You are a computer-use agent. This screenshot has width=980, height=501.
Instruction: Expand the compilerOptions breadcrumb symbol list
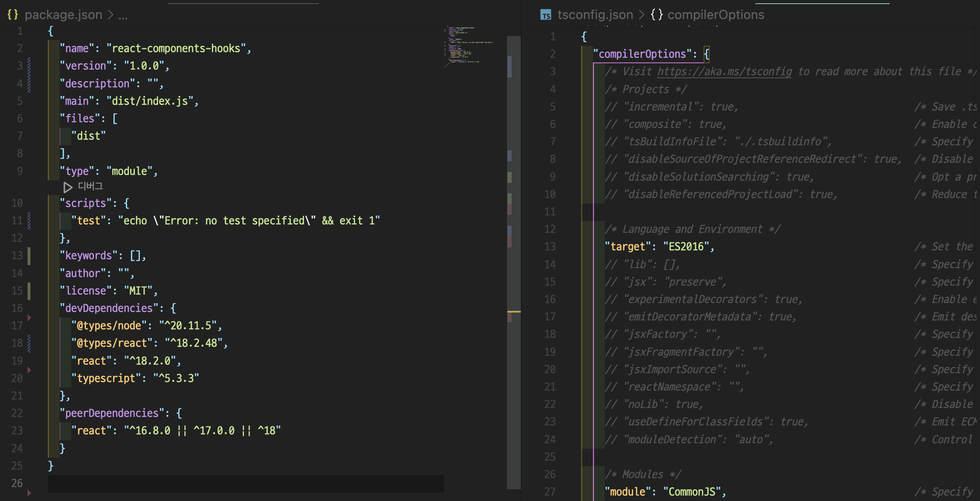click(716, 15)
